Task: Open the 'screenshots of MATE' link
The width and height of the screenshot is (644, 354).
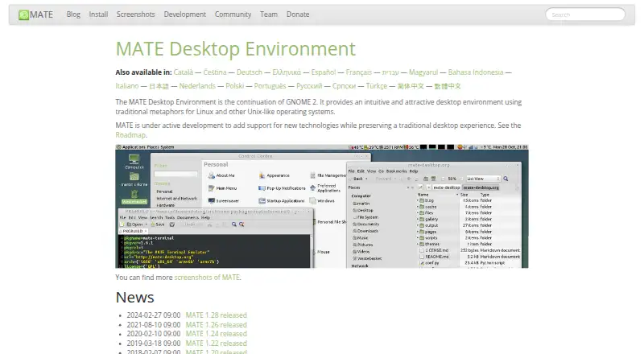Action: point(207,278)
